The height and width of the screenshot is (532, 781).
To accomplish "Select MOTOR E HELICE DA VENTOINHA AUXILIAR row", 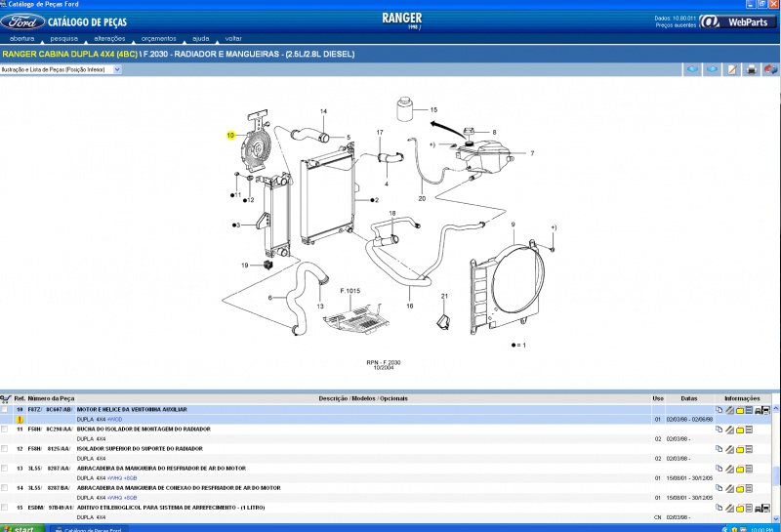I will click(x=132, y=409).
